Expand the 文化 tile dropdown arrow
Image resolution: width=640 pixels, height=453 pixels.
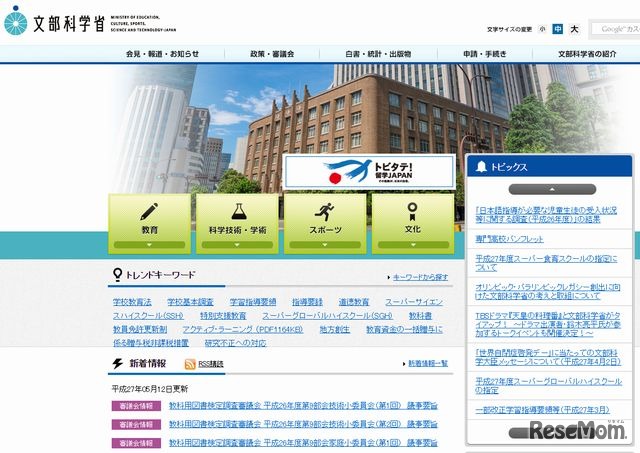click(413, 245)
